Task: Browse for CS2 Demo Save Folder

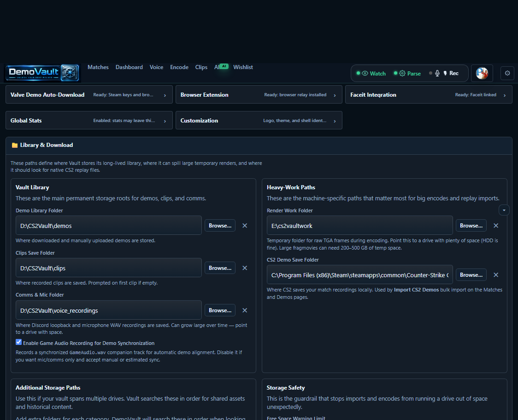Action: (471, 275)
